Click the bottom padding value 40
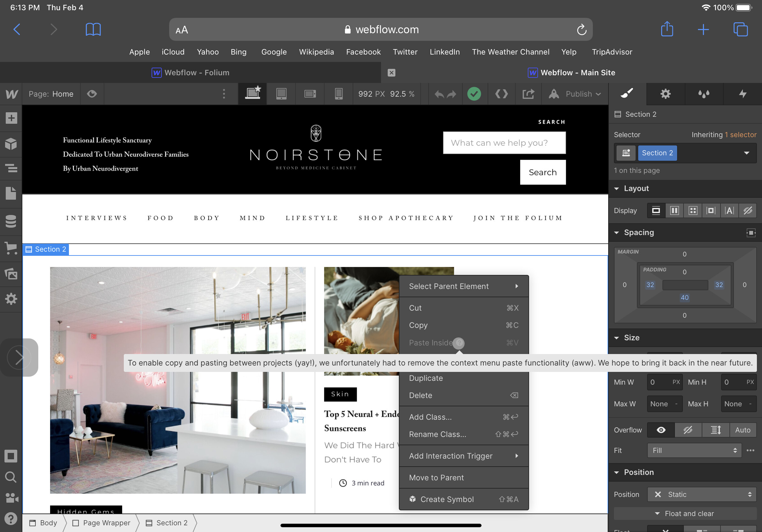 (684, 298)
